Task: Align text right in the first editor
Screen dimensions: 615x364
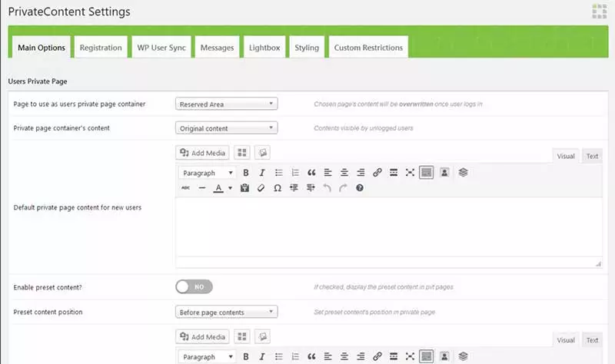Action: (361, 173)
